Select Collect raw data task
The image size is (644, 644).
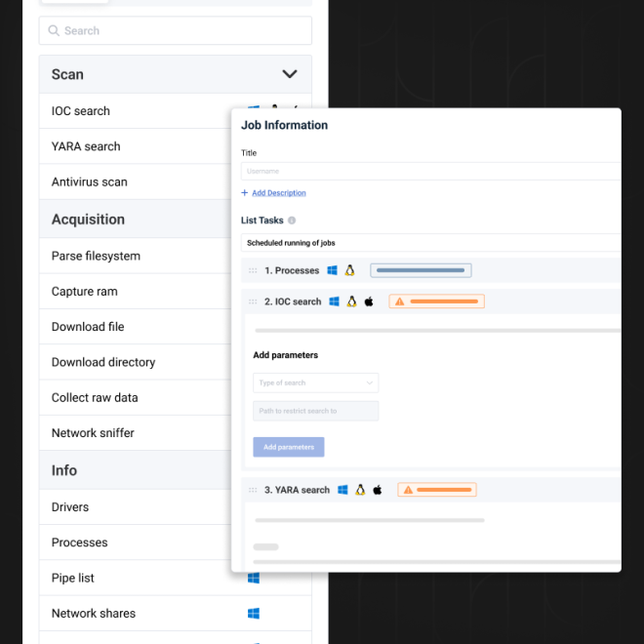point(135,397)
